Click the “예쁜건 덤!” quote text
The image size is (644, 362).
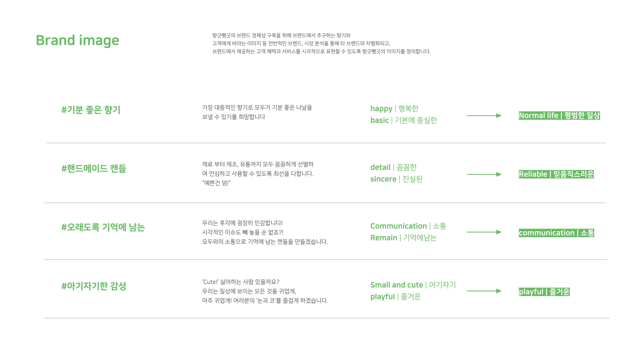216,183
